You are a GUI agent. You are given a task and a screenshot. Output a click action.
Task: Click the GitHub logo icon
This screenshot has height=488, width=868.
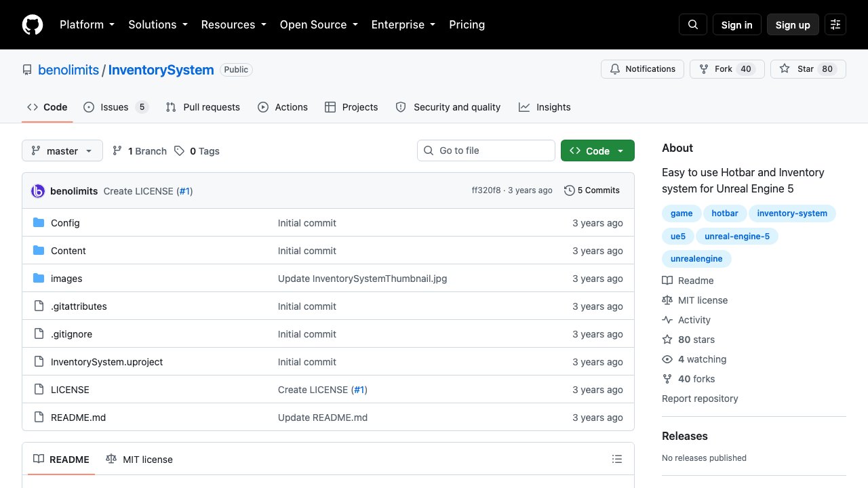point(33,24)
